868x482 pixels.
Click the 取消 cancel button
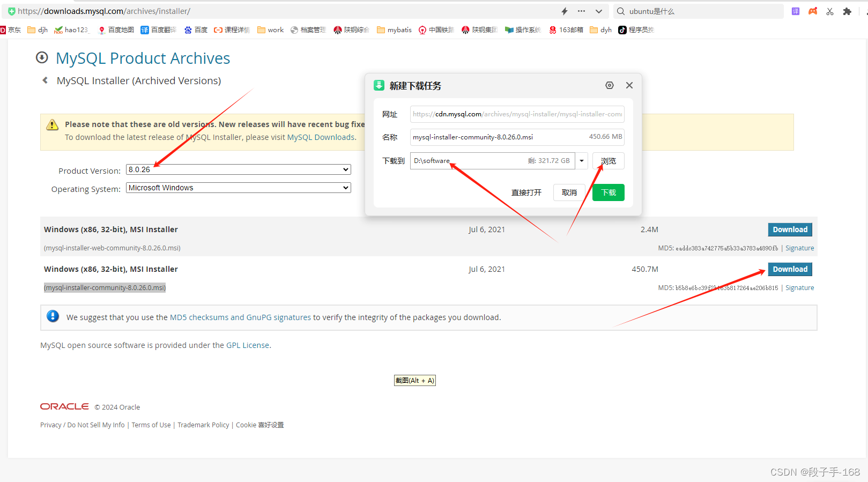click(569, 192)
